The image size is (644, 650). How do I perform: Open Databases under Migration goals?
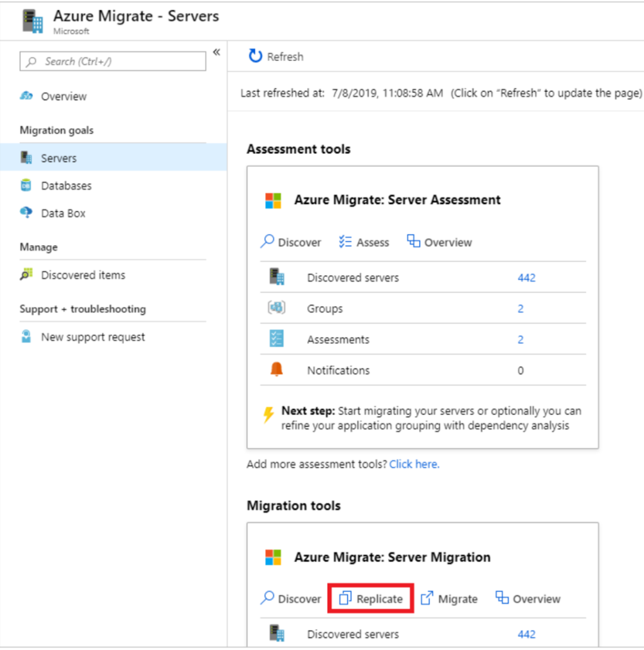click(66, 185)
